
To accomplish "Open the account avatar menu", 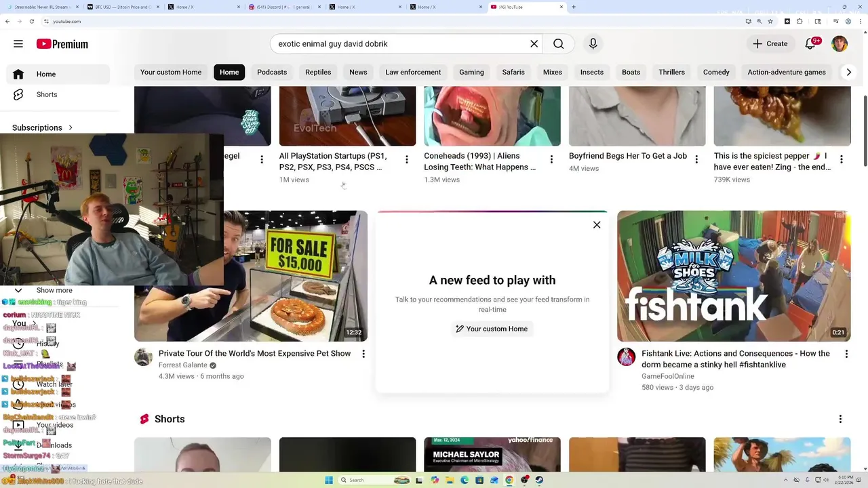I will tap(840, 44).
